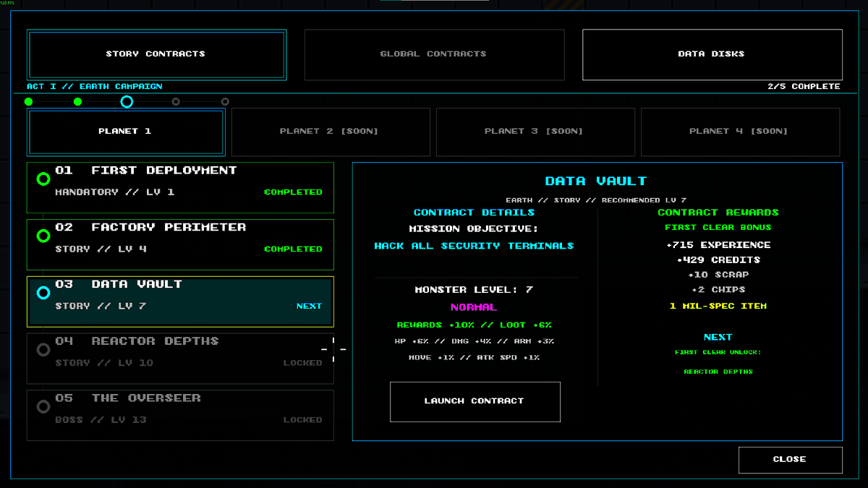Click the 'Contract Rewards' heading
Image resolution: width=868 pixels, height=488 pixels.
click(x=718, y=213)
